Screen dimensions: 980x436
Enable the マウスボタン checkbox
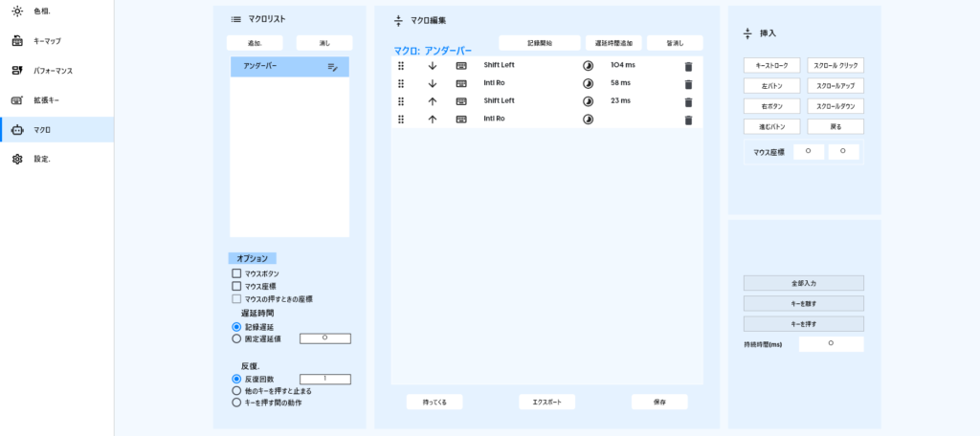click(236, 273)
